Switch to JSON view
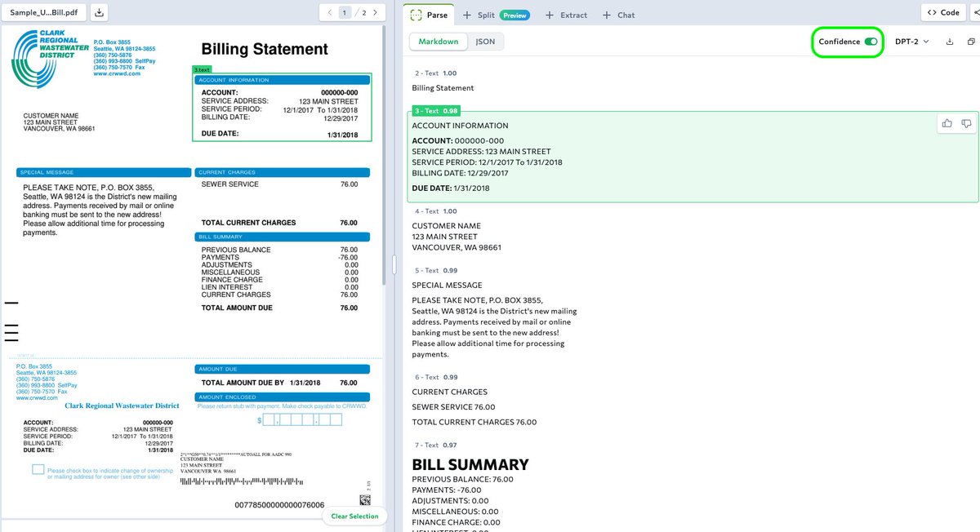This screenshot has width=980, height=532. click(485, 42)
